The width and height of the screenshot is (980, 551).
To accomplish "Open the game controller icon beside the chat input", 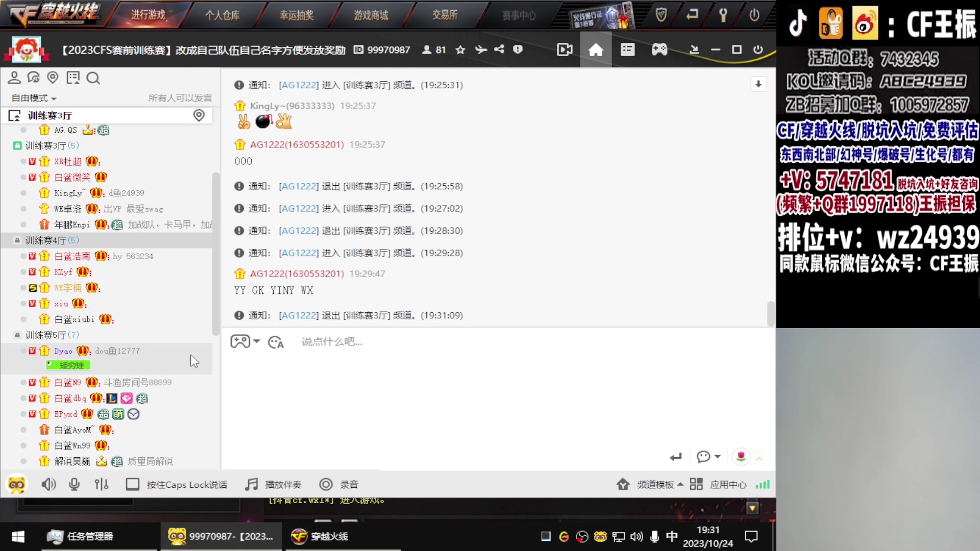I will pos(241,341).
